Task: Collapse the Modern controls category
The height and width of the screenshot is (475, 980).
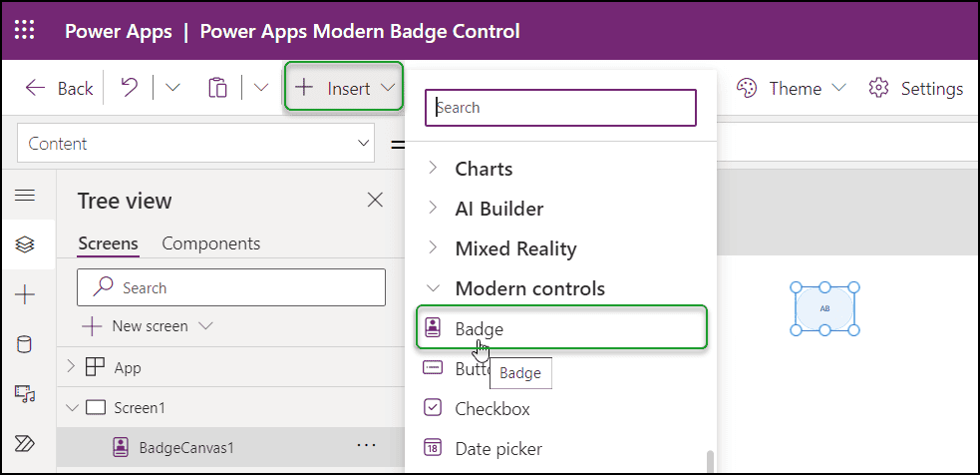Action: [433, 287]
